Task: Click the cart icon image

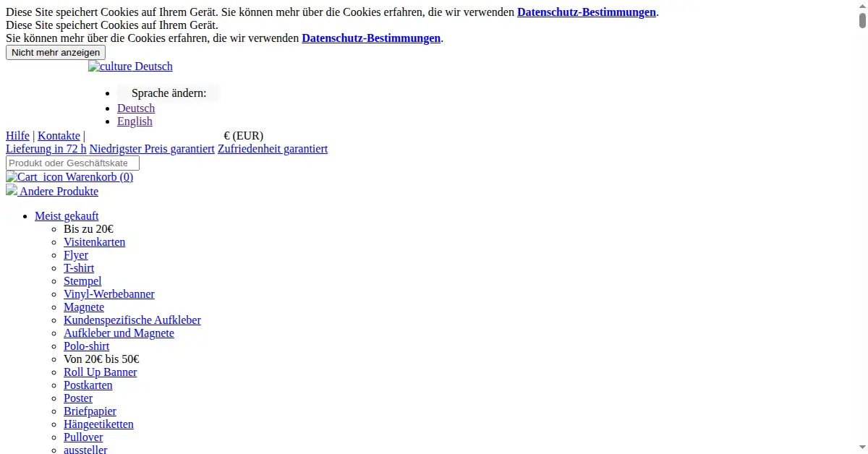Action: tap(34, 177)
